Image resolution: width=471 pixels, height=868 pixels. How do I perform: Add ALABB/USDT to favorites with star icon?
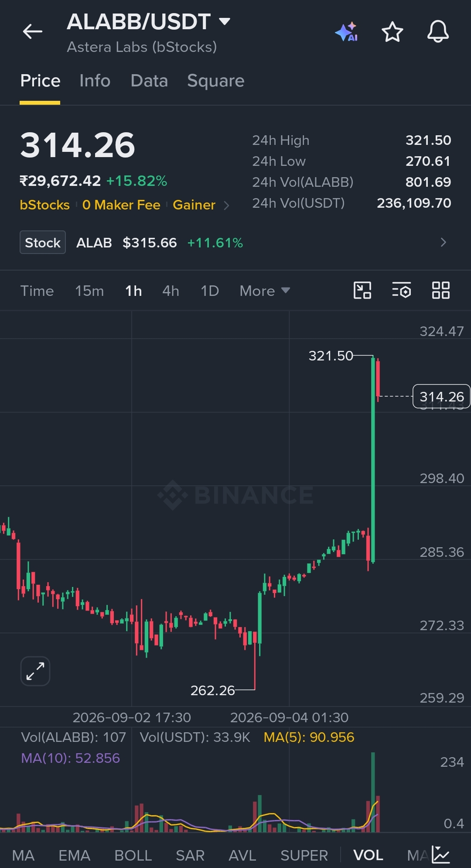point(392,32)
